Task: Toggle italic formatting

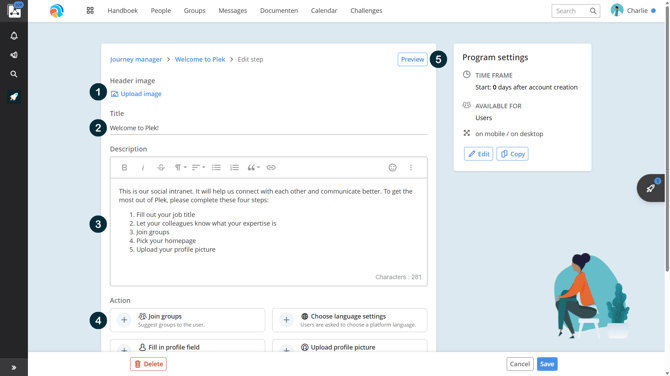Action: pyautogui.click(x=143, y=167)
